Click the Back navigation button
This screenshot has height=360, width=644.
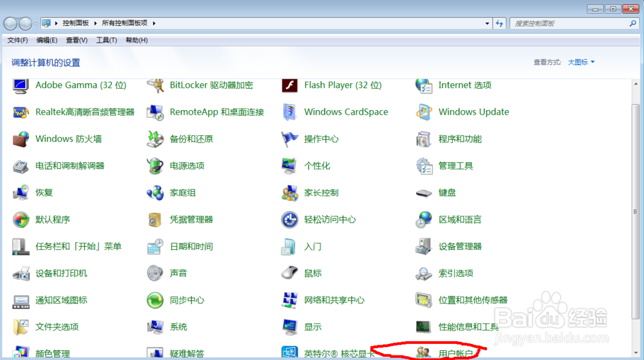(x=11, y=24)
